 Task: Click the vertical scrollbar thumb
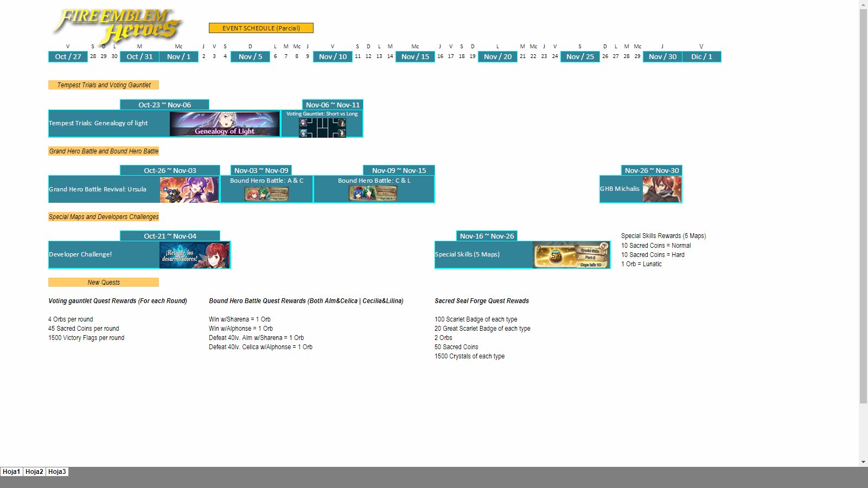(863, 206)
